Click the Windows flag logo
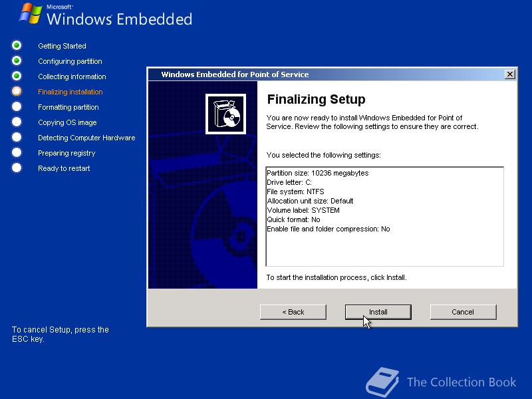Screen dimensions: 532x399 [31, 13]
